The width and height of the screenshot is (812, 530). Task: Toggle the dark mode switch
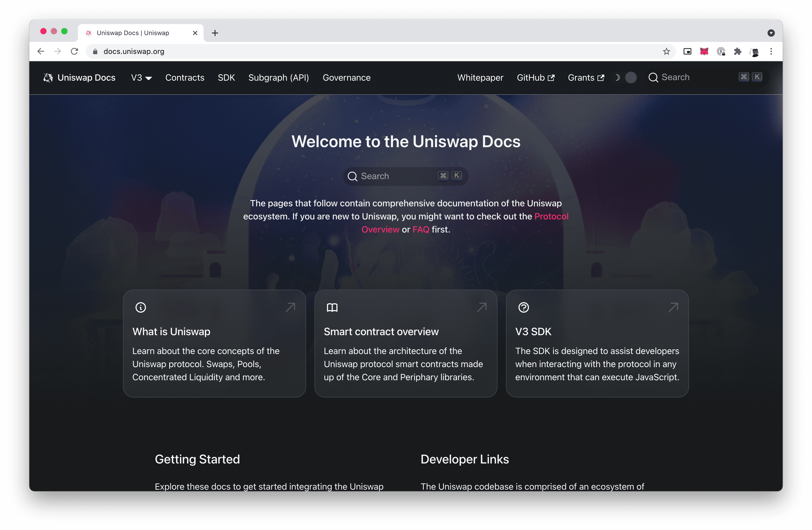pyautogui.click(x=630, y=78)
